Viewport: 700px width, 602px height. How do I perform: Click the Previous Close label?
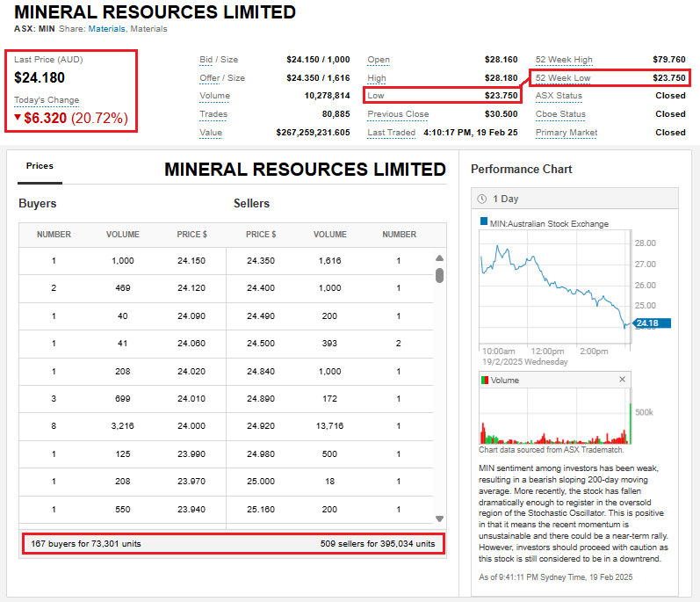pyautogui.click(x=398, y=114)
